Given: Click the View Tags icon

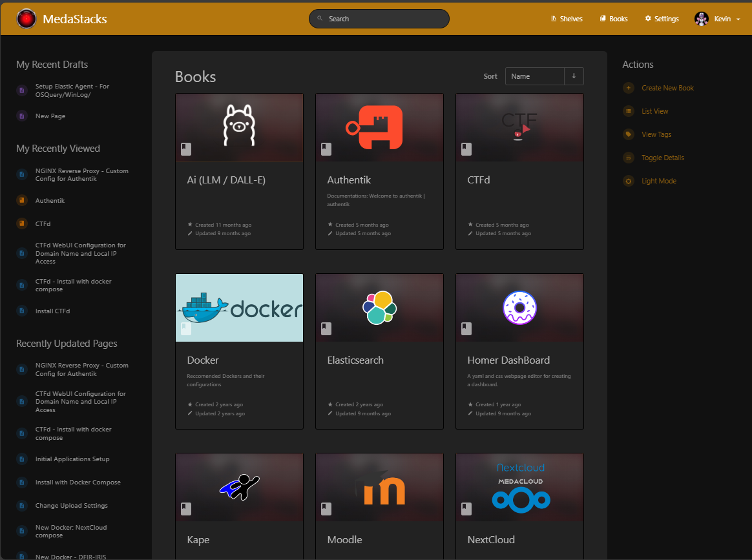Looking at the screenshot, I should [629, 134].
